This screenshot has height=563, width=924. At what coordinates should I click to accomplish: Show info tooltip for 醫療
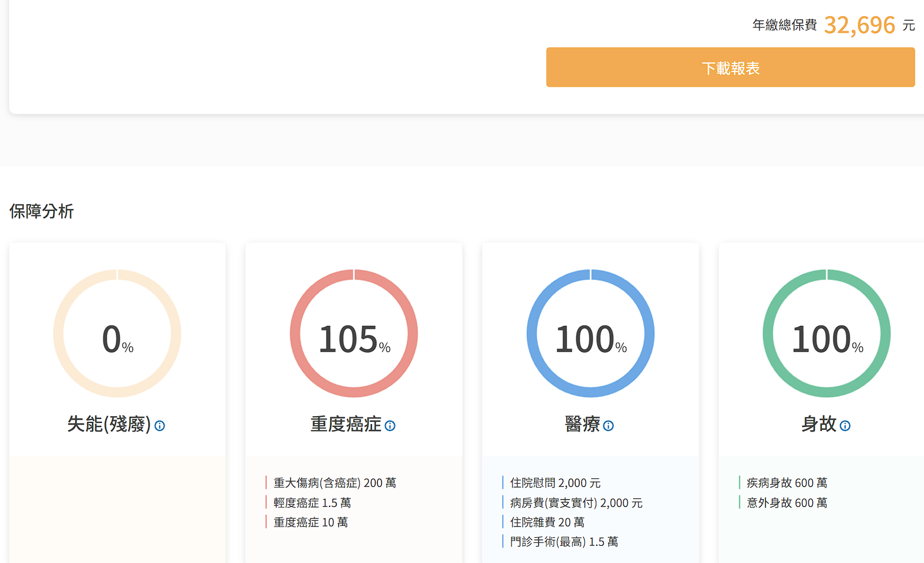click(x=609, y=426)
